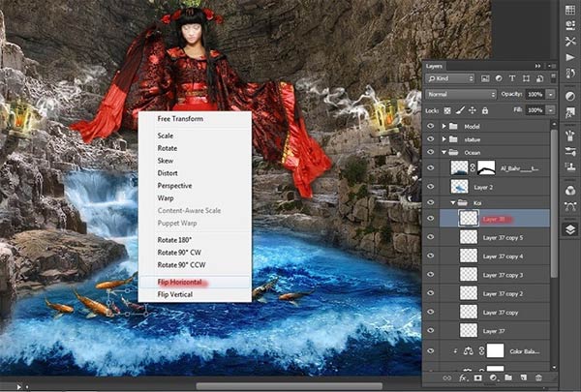This screenshot has width=581, height=392.
Task: Click the delete layer trash icon
Action: pos(538,377)
